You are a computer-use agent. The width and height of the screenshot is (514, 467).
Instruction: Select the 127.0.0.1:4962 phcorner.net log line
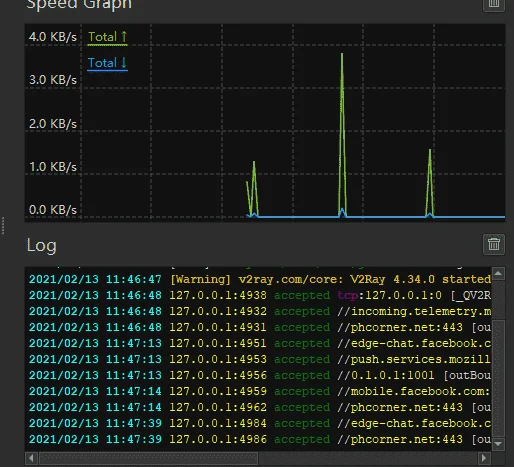pyautogui.click(x=260, y=407)
